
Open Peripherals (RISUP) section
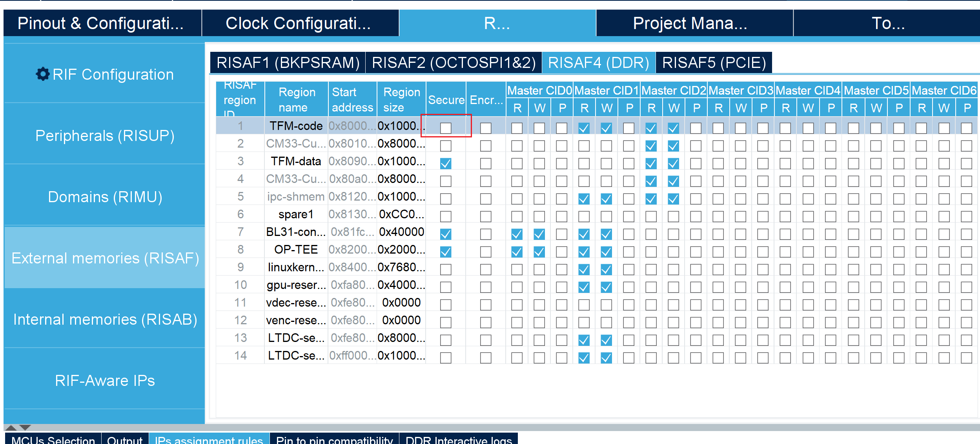click(105, 136)
